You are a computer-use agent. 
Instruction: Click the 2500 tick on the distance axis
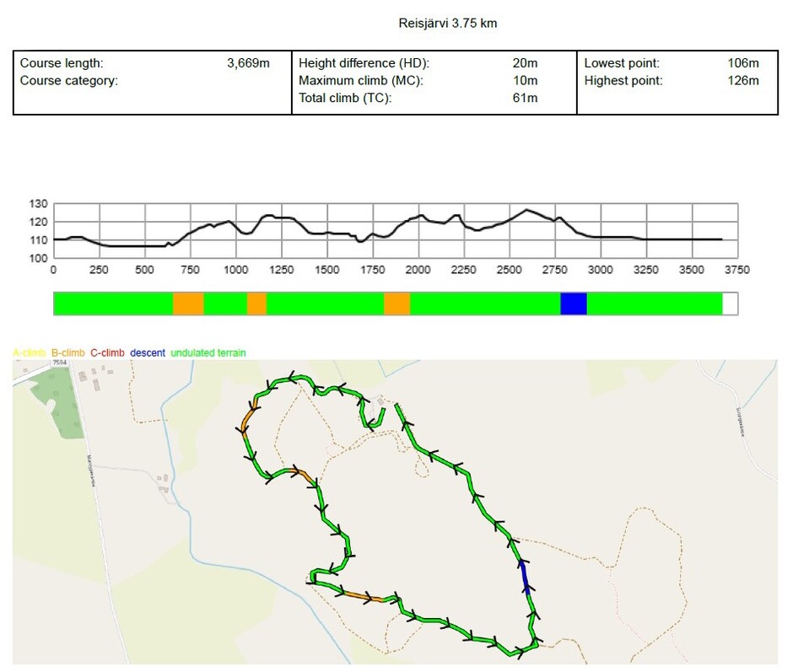coord(509,270)
